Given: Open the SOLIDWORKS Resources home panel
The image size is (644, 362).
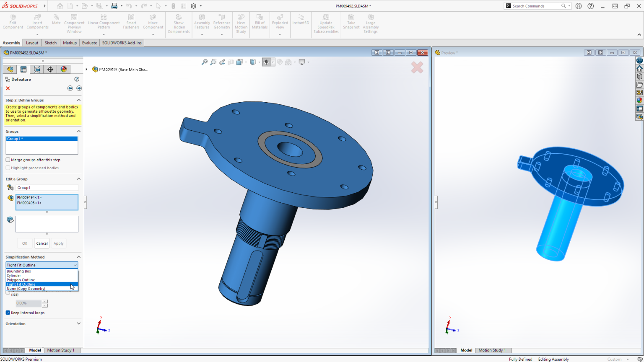Looking at the screenshot, I should click(640, 67).
